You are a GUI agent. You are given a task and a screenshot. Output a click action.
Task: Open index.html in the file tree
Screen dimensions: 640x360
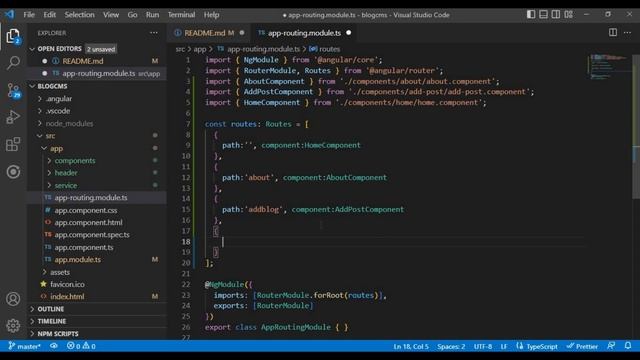tap(96, 296)
